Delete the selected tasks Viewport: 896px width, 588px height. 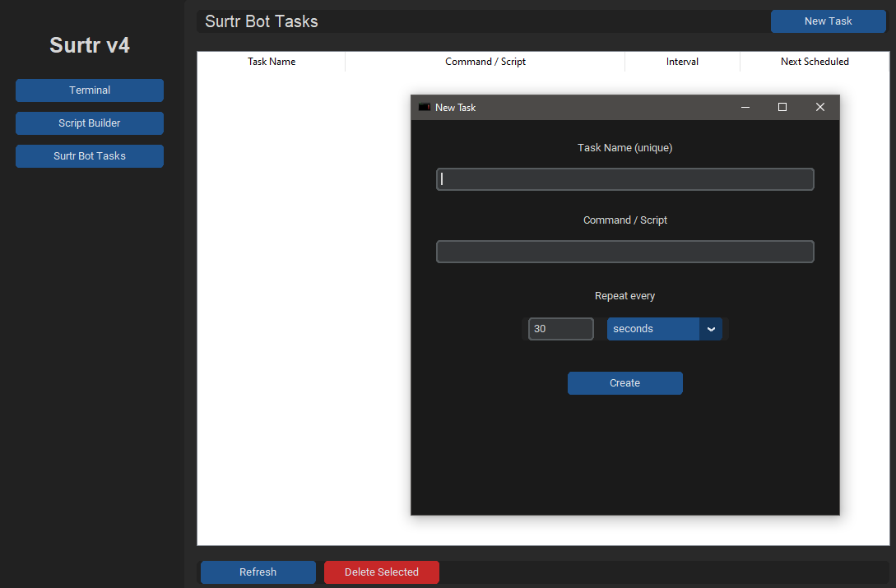click(381, 572)
